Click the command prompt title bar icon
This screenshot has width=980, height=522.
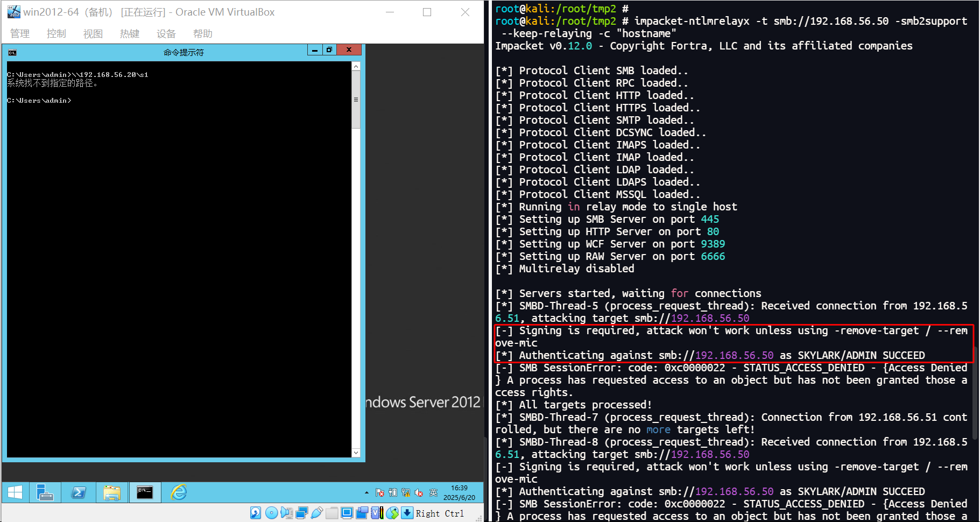point(12,53)
